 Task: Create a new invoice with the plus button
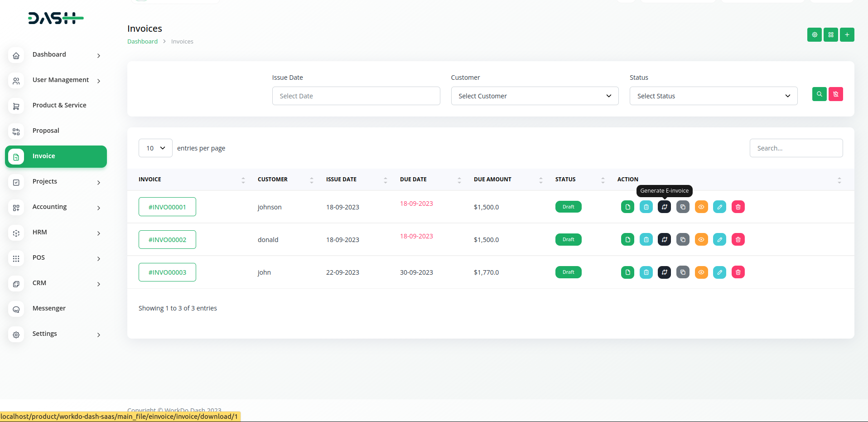tap(847, 34)
